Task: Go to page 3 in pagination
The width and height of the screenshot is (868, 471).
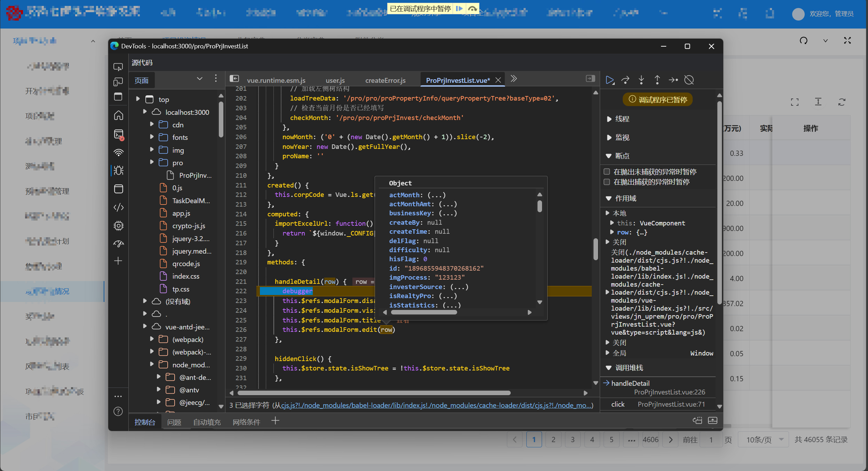Action: (573, 440)
